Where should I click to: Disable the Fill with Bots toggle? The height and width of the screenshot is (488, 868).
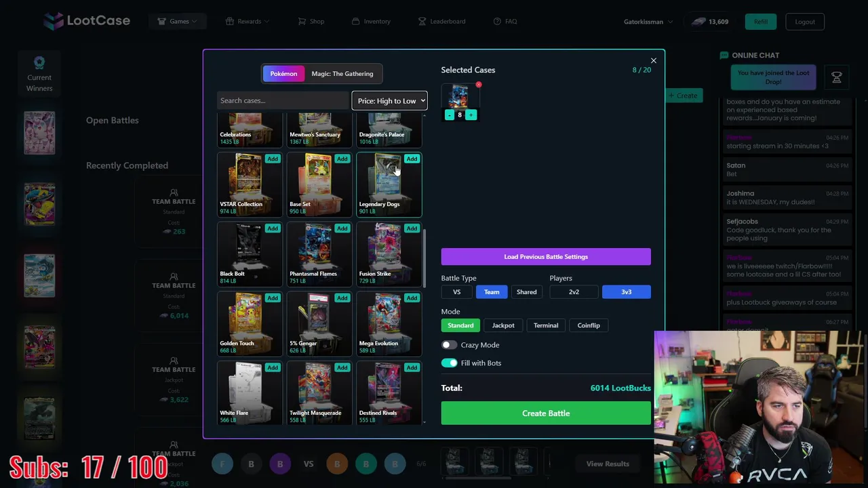point(449,363)
